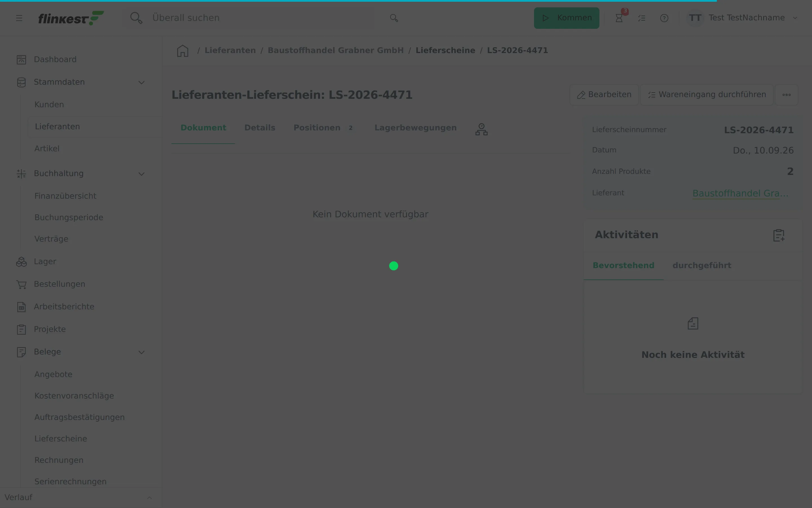Switch to the Lagerbewegungen tab
812x508 pixels.
415,128
